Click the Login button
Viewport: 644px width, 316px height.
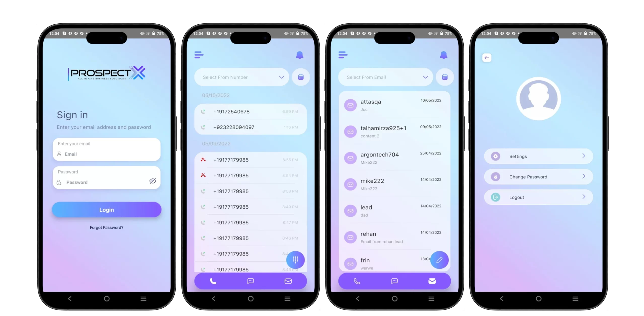pyautogui.click(x=106, y=210)
